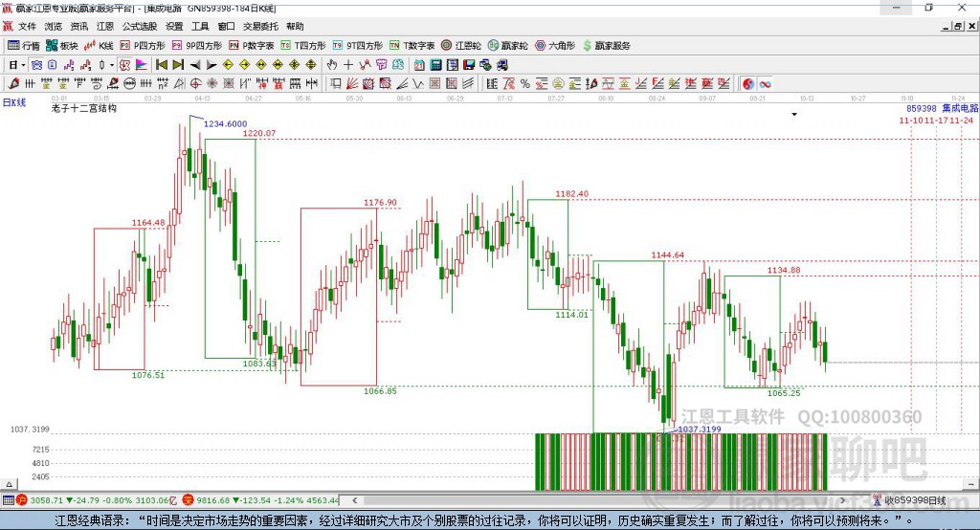980x530 pixels.
Task: Open the 文件 menu
Action: tap(27, 26)
